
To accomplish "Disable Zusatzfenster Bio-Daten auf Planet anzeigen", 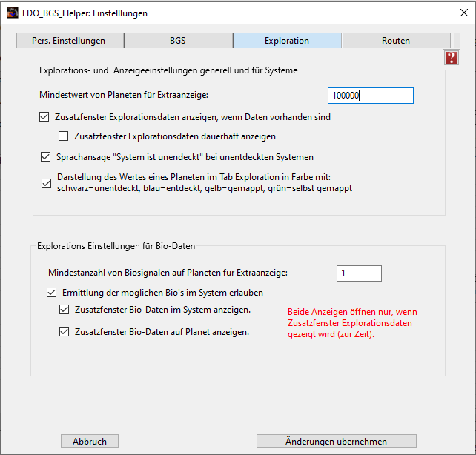I will pos(65,332).
